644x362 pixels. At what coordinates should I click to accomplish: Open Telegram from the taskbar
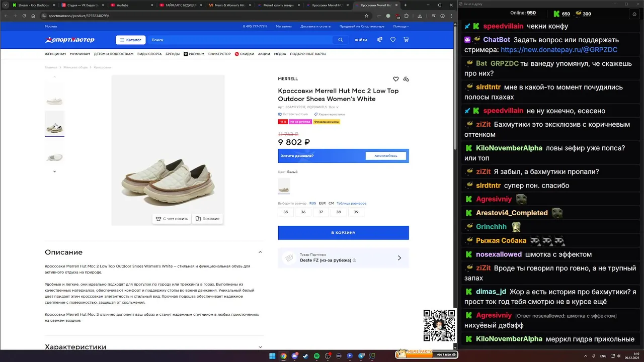[x=361, y=356]
